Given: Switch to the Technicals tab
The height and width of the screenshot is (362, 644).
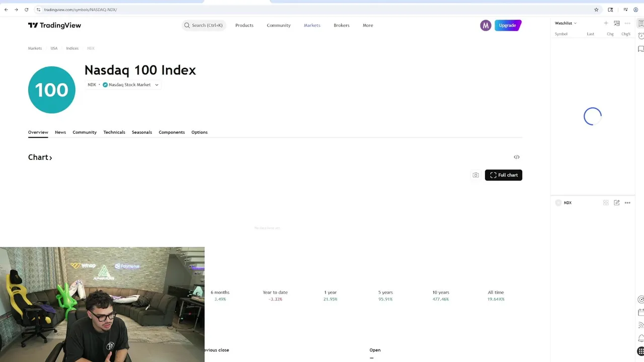Looking at the screenshot, I should click(x=114, y=132).
